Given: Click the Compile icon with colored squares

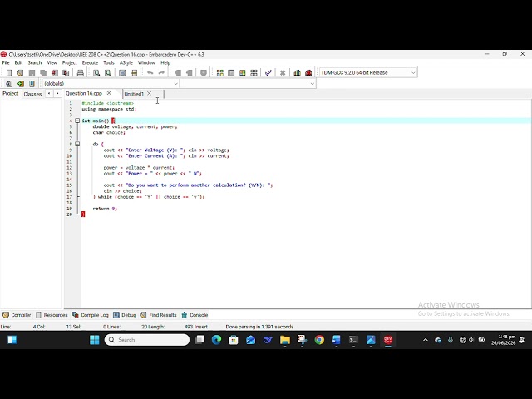Looking at the screenshot, I should coord(219,73).
